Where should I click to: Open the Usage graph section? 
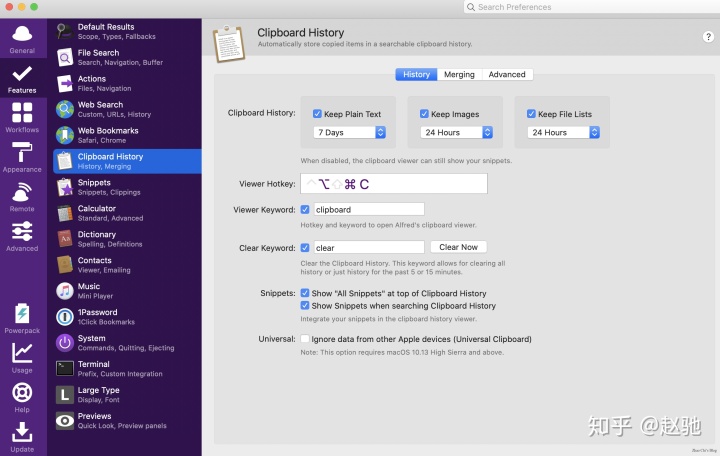[x=22, y=358]
